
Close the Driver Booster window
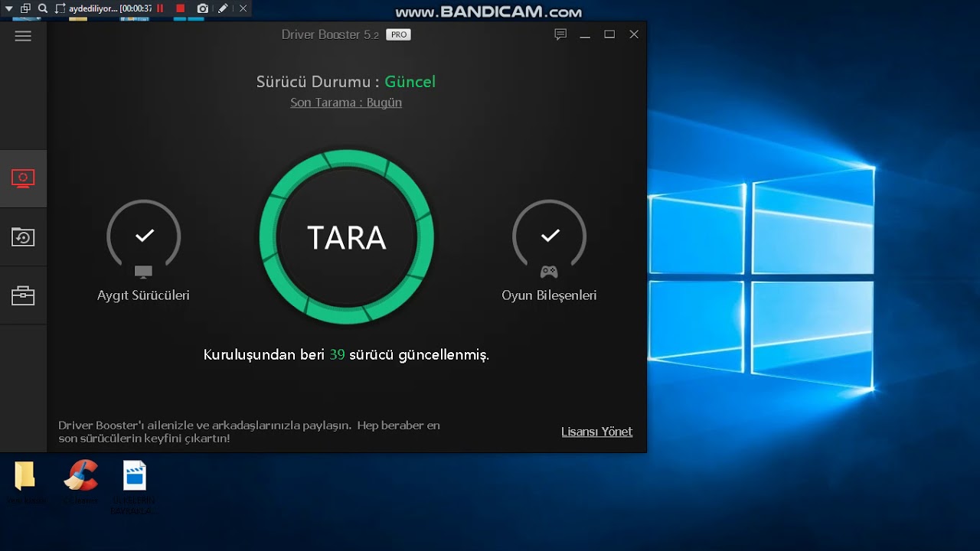[x=634, y=34]
